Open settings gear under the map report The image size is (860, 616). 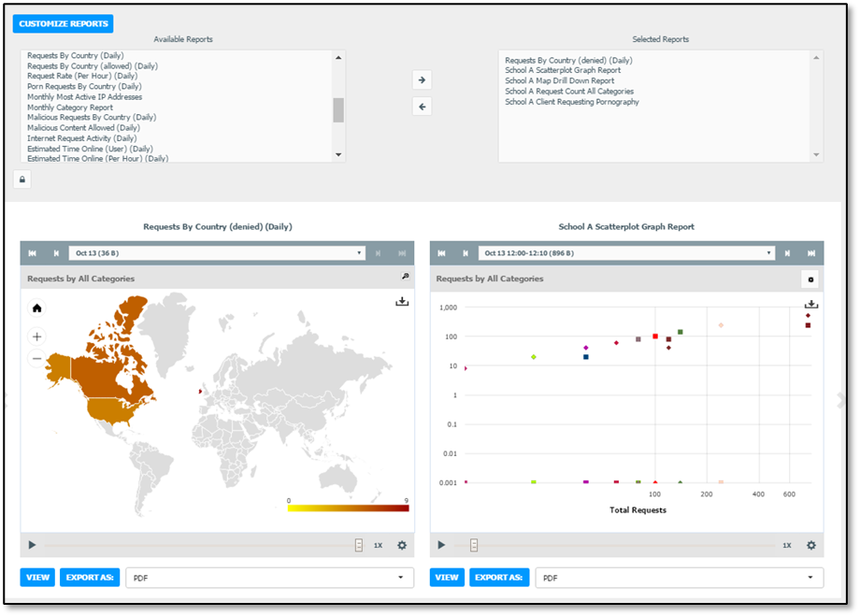(x=402, y=545)
